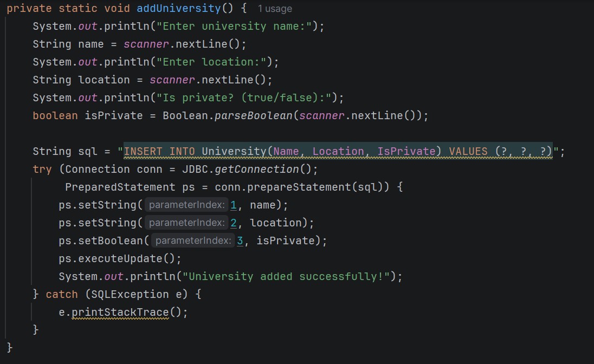This screenshot has height=364, width=594.
Task: Click the addUniversity method name
Action: pyautogui.click(x=179, y=9)
